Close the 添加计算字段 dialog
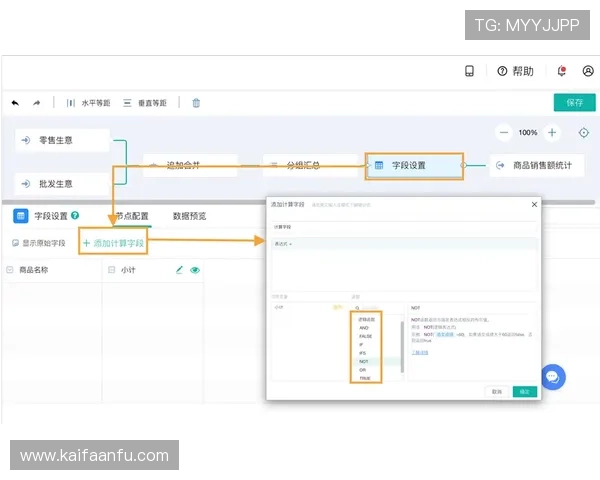 click(534, 204)
